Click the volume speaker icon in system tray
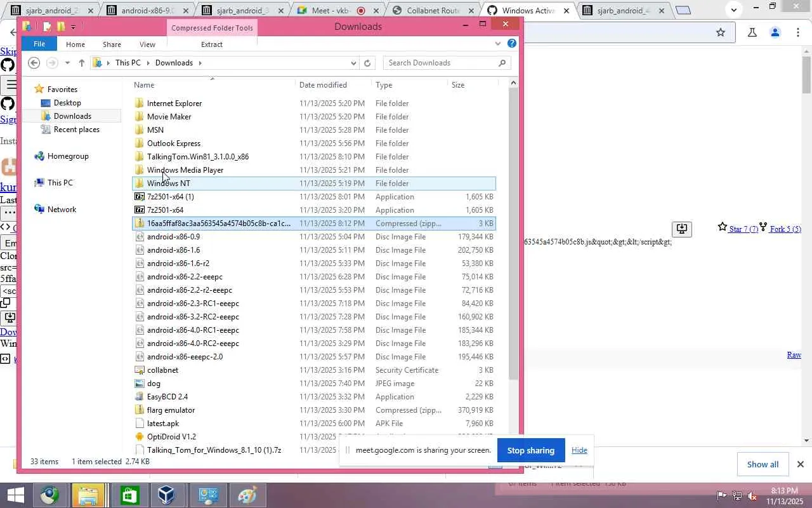Image resolution: width=812 pixels, height=508 pixels. 752,495
